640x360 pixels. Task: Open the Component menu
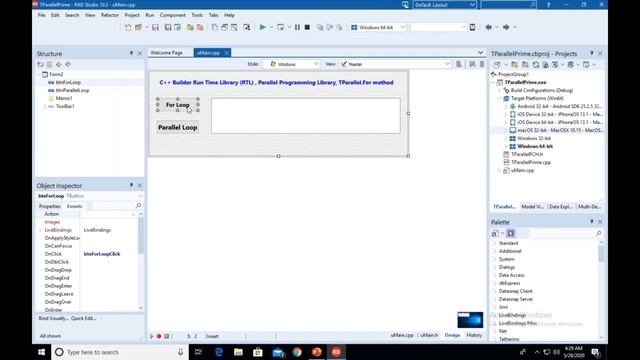click(x=173, y=15)
